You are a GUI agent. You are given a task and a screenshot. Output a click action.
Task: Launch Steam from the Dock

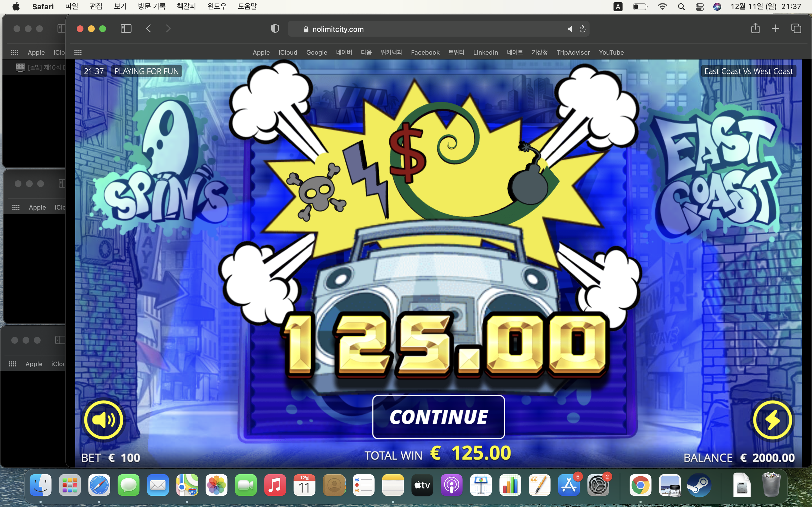[699, 485]
